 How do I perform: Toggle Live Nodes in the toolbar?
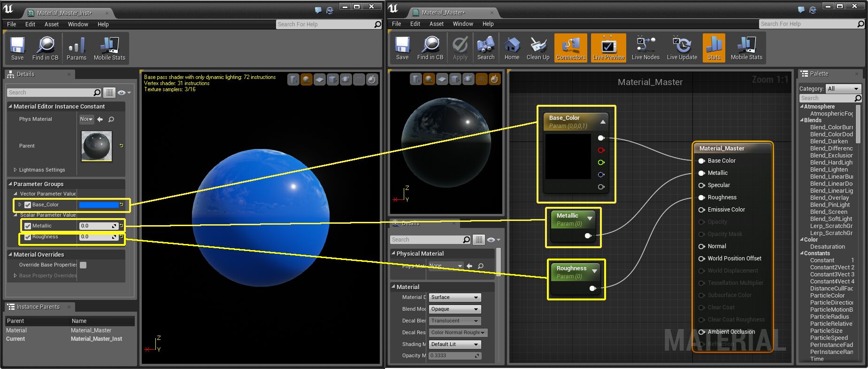coord(645,48)
